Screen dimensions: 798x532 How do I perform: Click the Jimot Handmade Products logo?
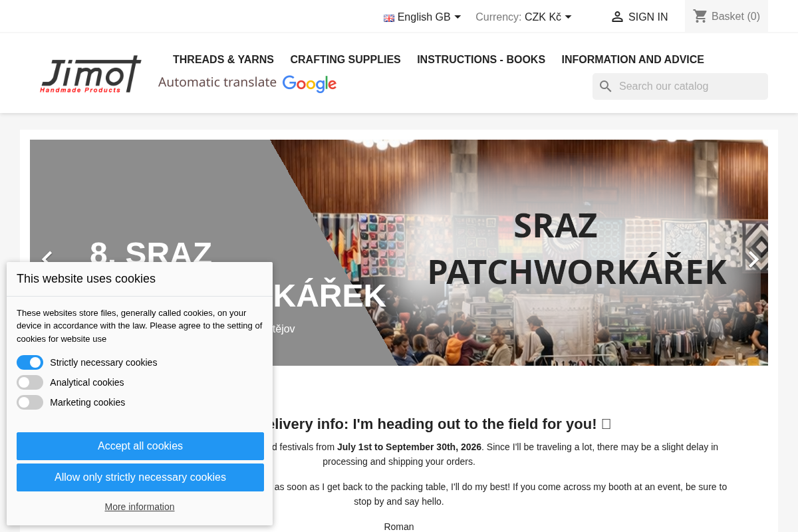coord(90,74)
